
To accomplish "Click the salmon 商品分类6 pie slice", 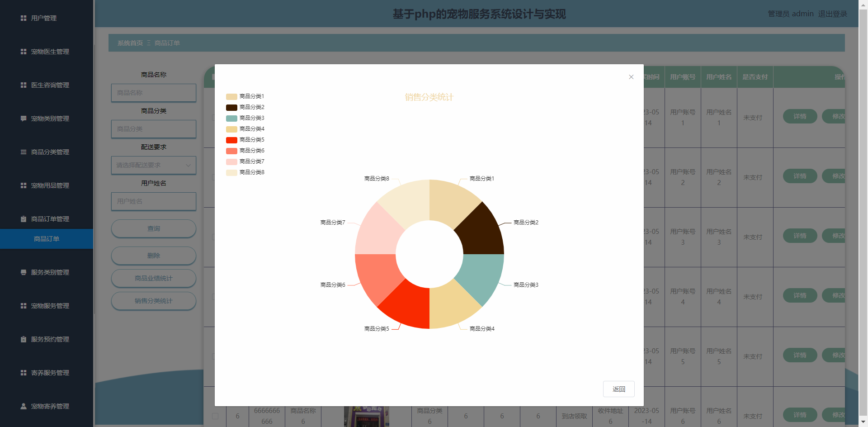I will click(380, 275).
